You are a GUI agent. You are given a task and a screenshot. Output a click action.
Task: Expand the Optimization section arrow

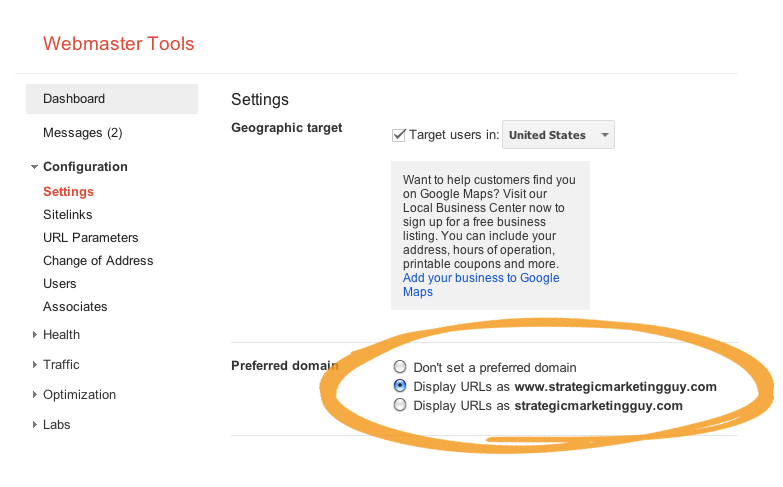(34, 395)
